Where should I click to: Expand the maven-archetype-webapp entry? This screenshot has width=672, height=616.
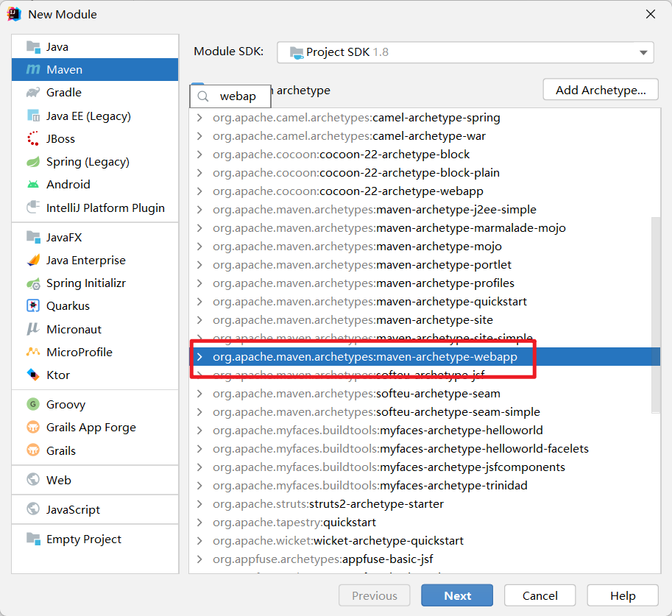(x=199, y=357)
